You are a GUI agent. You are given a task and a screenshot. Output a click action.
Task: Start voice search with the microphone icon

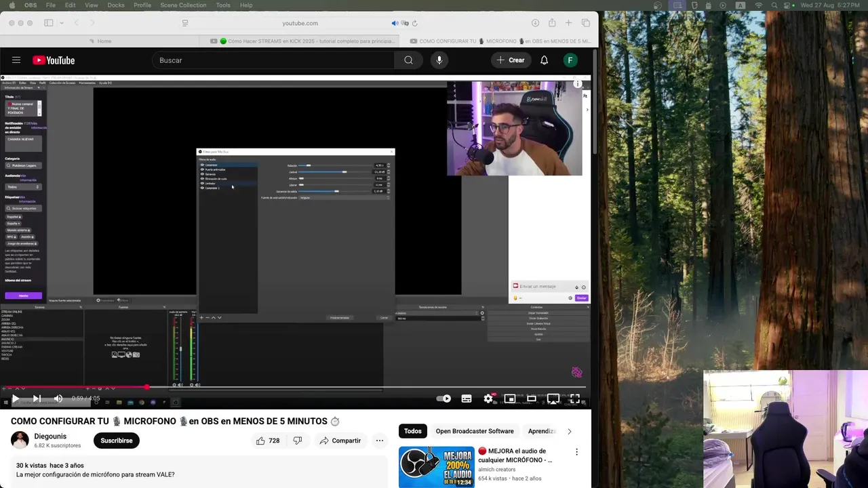click(x=439, y=60)
